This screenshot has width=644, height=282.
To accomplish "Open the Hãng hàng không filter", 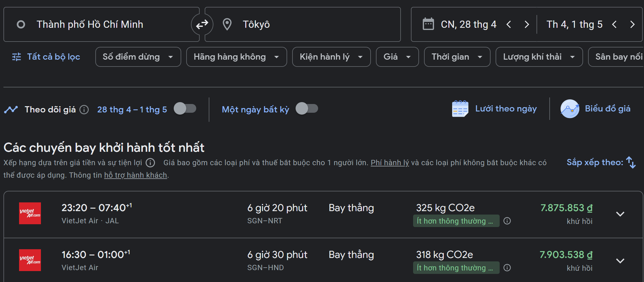I will click(236, 57).
